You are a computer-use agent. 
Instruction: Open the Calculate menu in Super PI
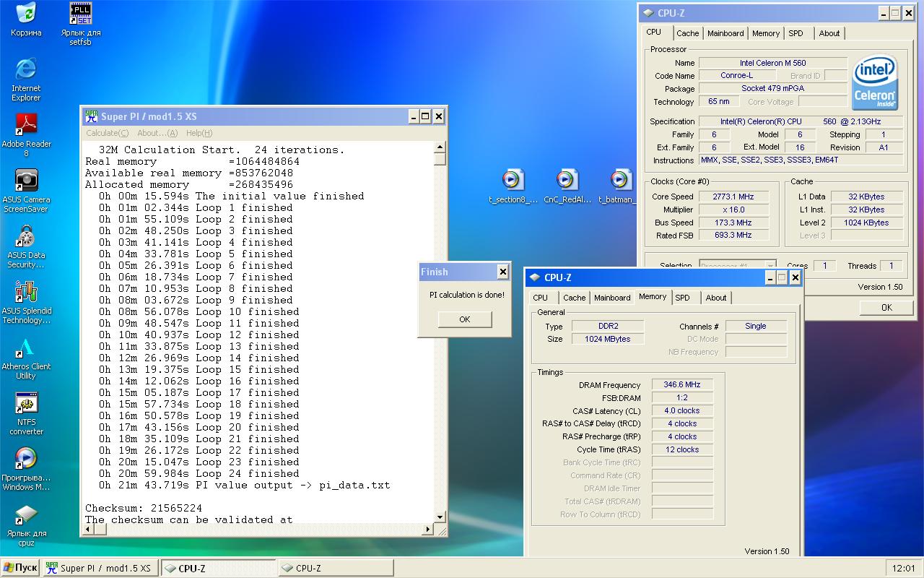point(108,133)
